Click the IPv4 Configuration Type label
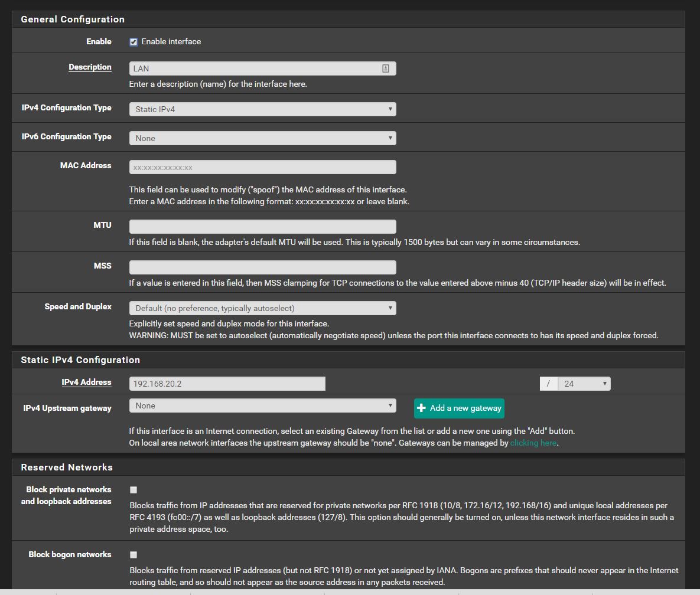700x595 pixels. pos(67,107)
